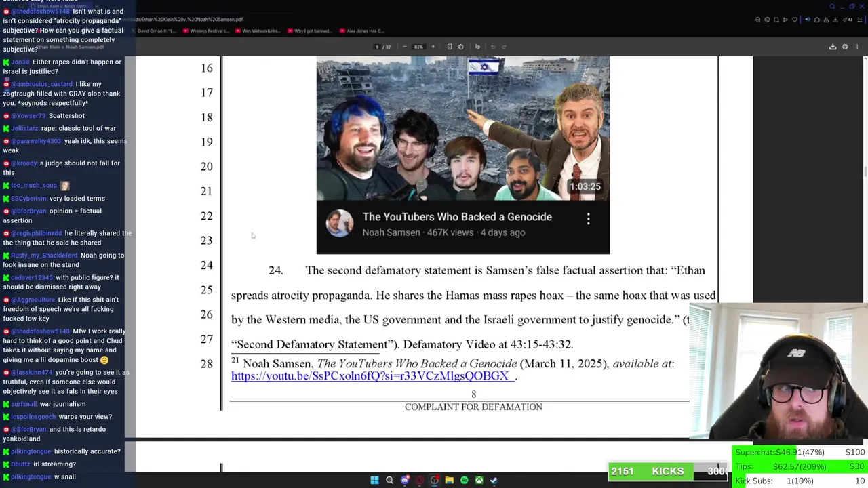Click line number 24 in the PDF margin
The height and width of the screenshot is (488, 868).
click(x=206, y=265)
